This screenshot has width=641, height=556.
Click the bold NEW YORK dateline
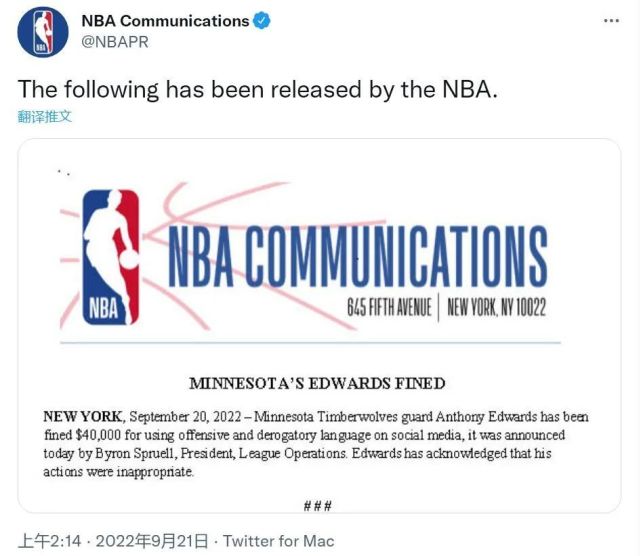point(83,416)
